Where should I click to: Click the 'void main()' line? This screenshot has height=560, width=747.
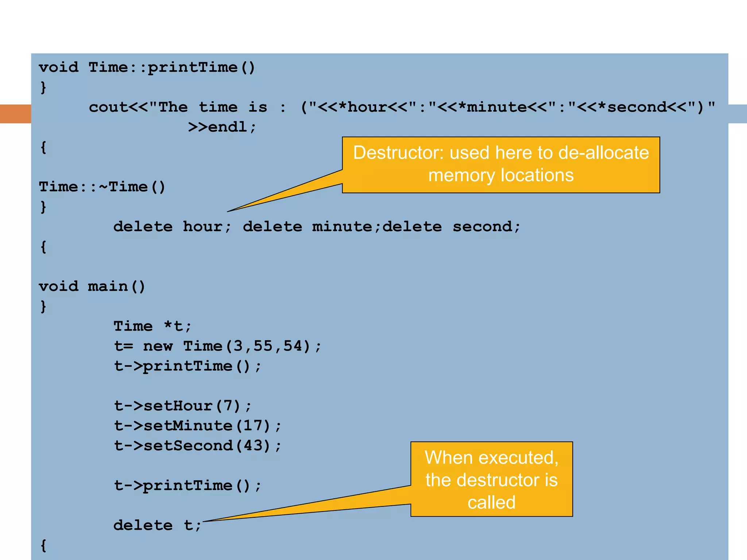(x=92, y=287)
